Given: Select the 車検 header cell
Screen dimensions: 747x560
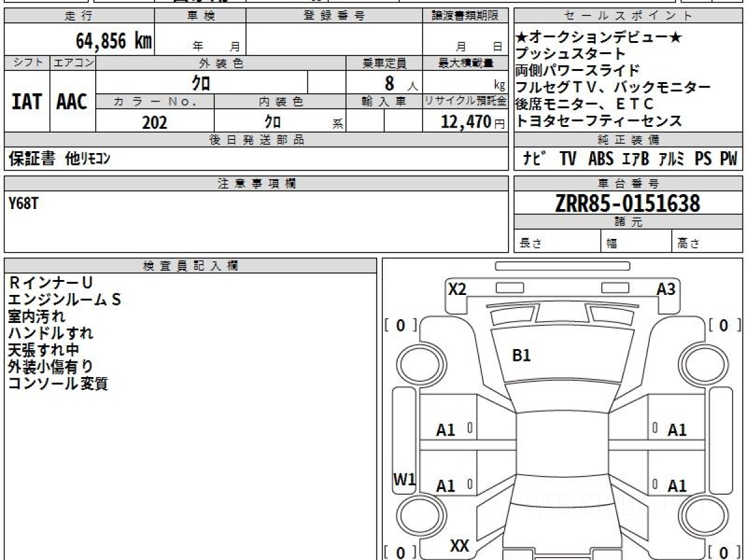Looking at the screenshot, I should click(x=200, y=16).
